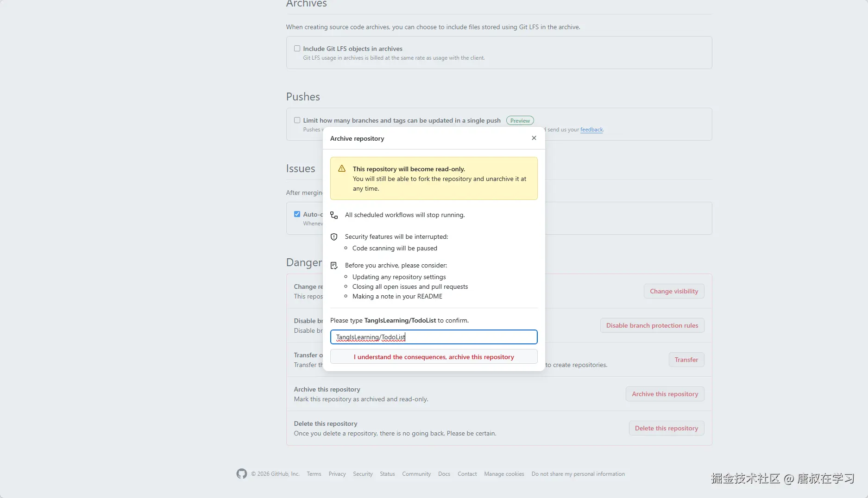Click the Issues section heading

pos(301,168)
